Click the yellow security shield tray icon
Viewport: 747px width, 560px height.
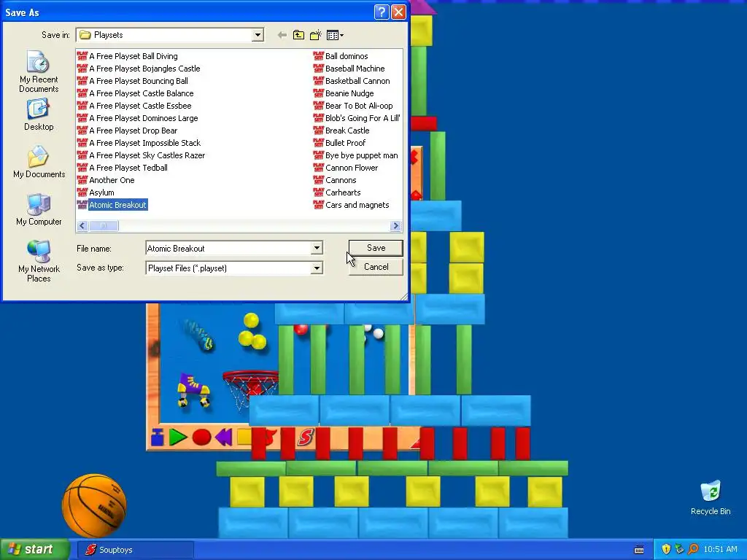pos(665,550)
